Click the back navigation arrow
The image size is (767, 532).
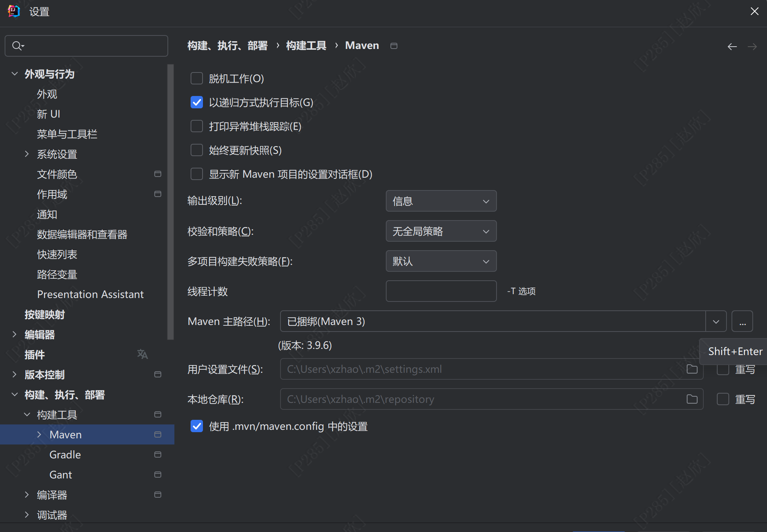click(732, 47)
